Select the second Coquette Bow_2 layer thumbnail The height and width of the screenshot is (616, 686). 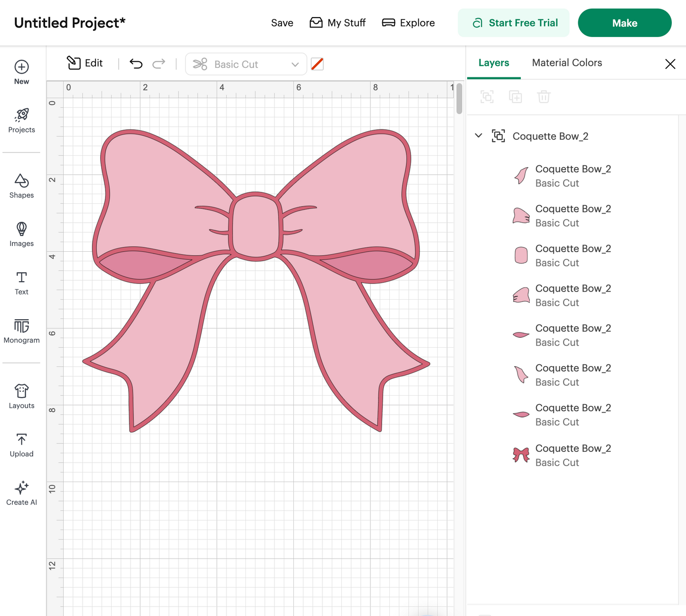pos(521,216)
